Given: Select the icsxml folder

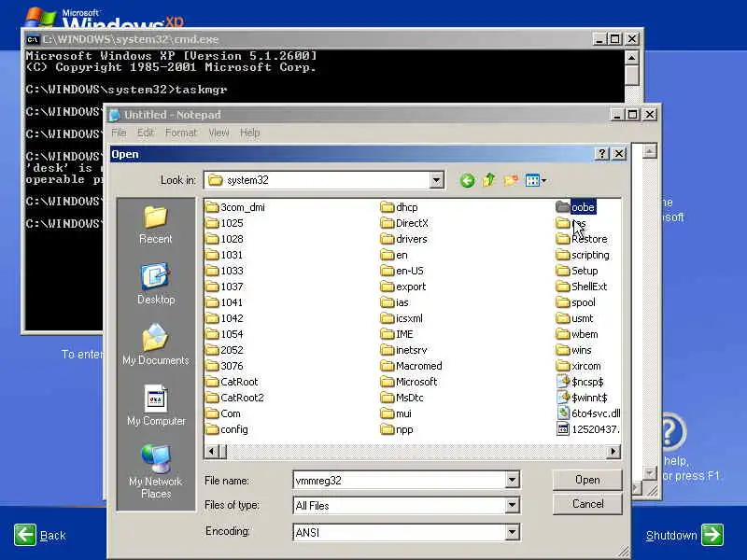Looking at the screenshot, I should [x=402, y=318].
